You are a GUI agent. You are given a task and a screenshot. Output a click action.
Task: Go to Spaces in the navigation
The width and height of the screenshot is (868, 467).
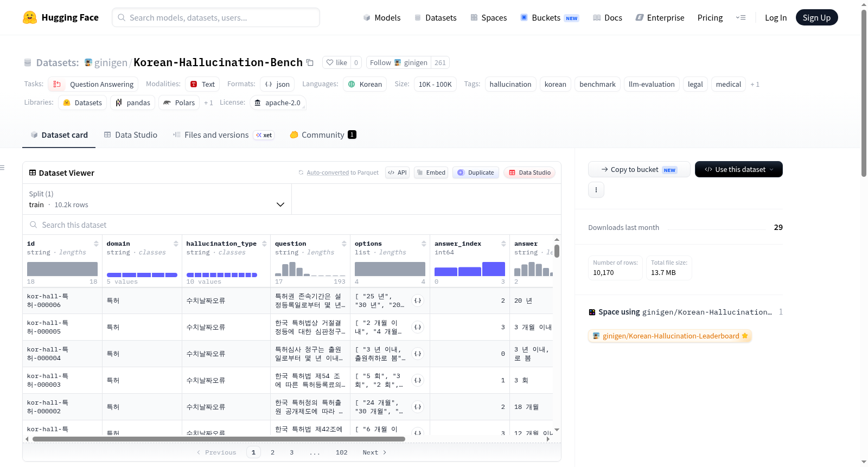489,17
